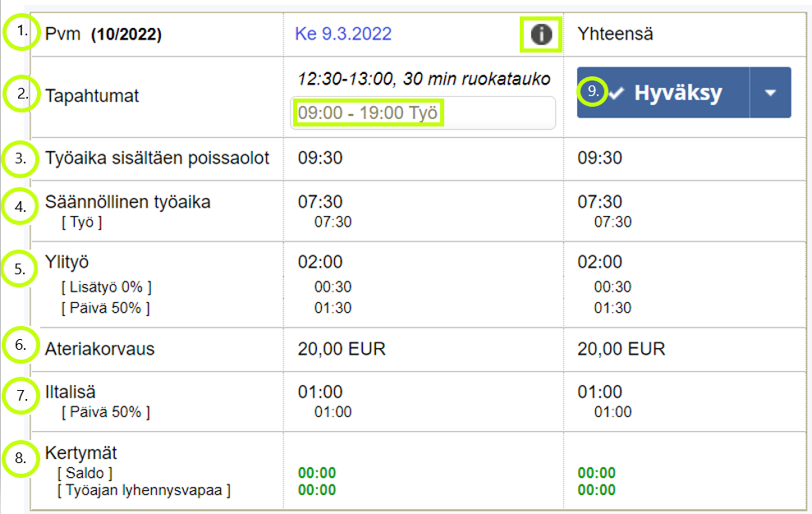Click the numbered marker 7 beside Iltalisä
Screen dimensions: 812x514
[21, 396]
